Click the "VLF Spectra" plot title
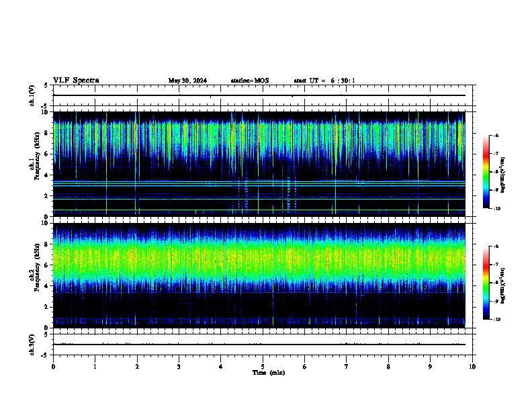 click(x=76, y=81)
